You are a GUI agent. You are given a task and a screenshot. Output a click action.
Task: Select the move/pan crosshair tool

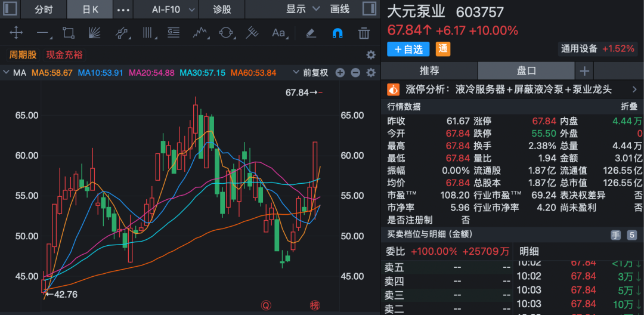coord(16,32)
